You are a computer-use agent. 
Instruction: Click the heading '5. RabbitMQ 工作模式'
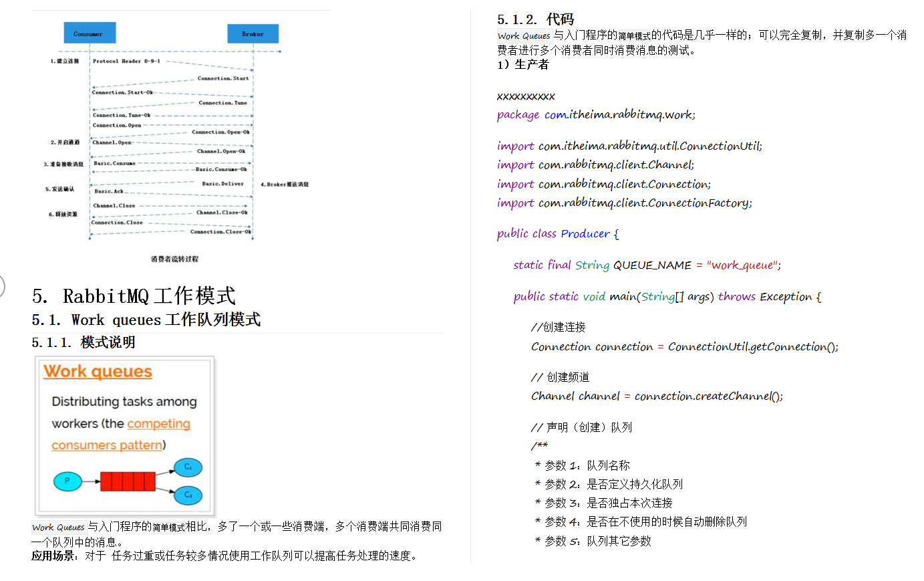(x=134, y=296)
